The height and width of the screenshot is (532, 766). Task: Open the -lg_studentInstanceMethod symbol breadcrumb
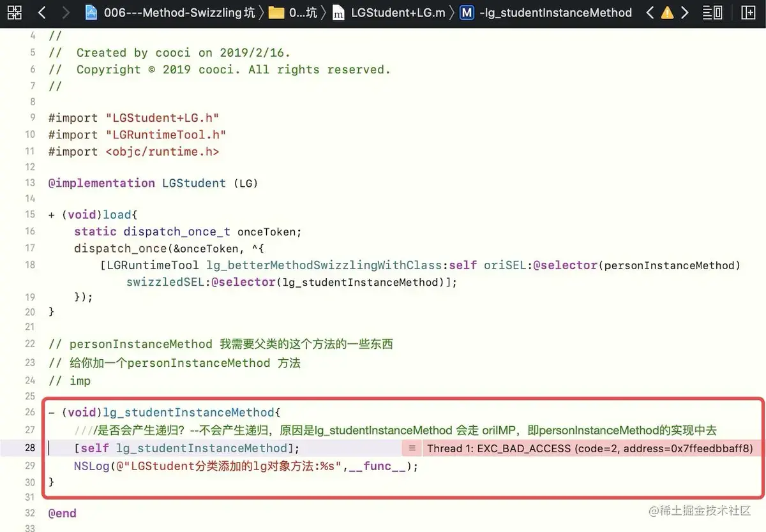(546, 12)
